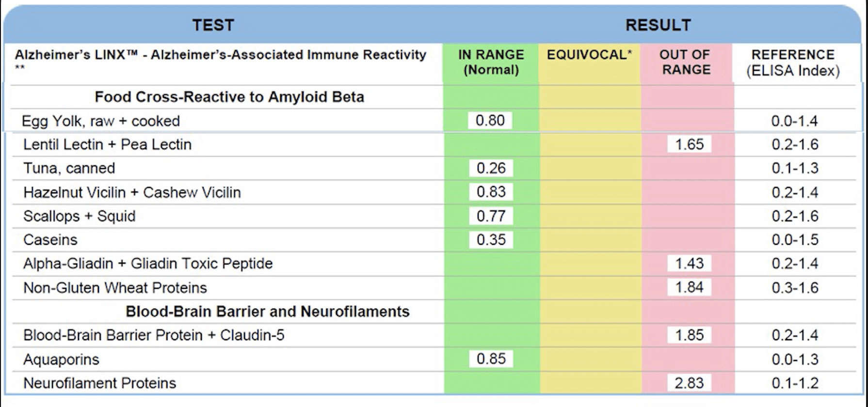Click the Alpha-Gliadin result value 1.43

(689, 264)
